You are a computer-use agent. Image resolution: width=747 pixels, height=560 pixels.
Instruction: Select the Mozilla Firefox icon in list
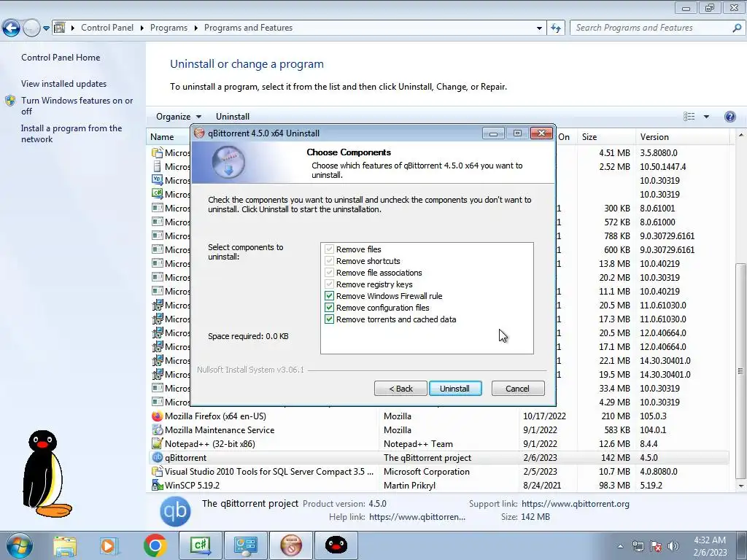tap(158, 416)
